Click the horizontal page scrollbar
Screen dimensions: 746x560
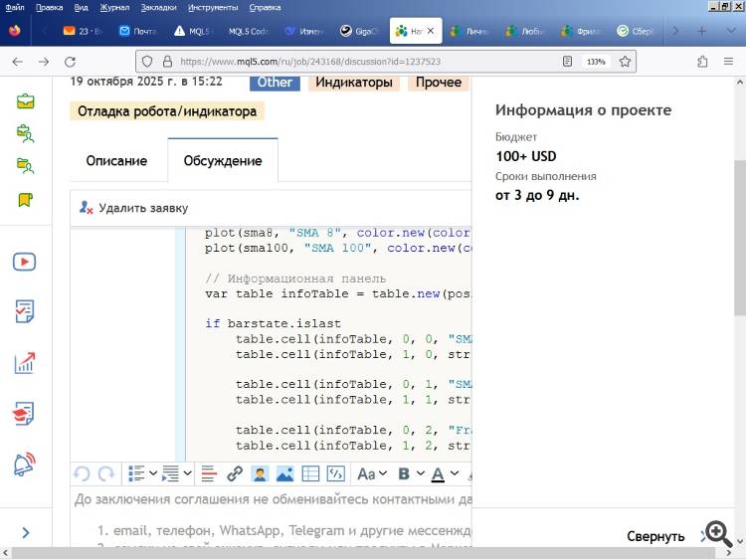coord(363,553)
